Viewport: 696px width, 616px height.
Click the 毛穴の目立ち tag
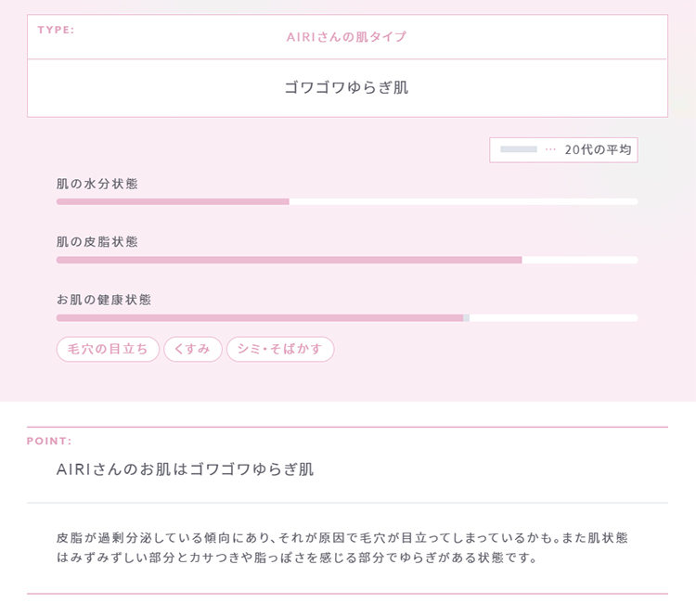108,349
